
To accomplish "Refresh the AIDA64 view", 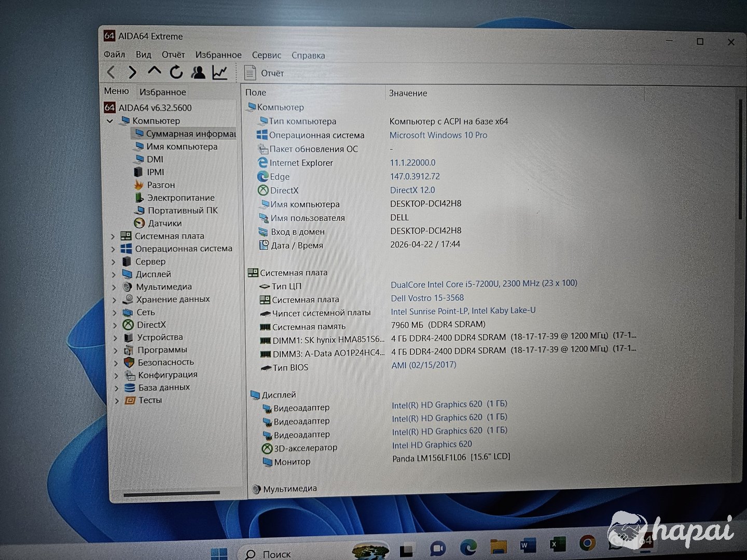I will coord(176,72).
